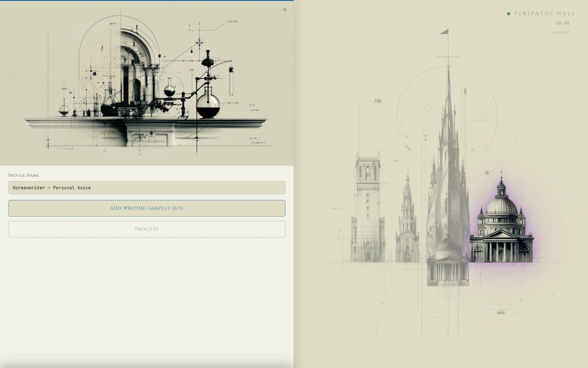Click the Process button

(x=147, y=229)
